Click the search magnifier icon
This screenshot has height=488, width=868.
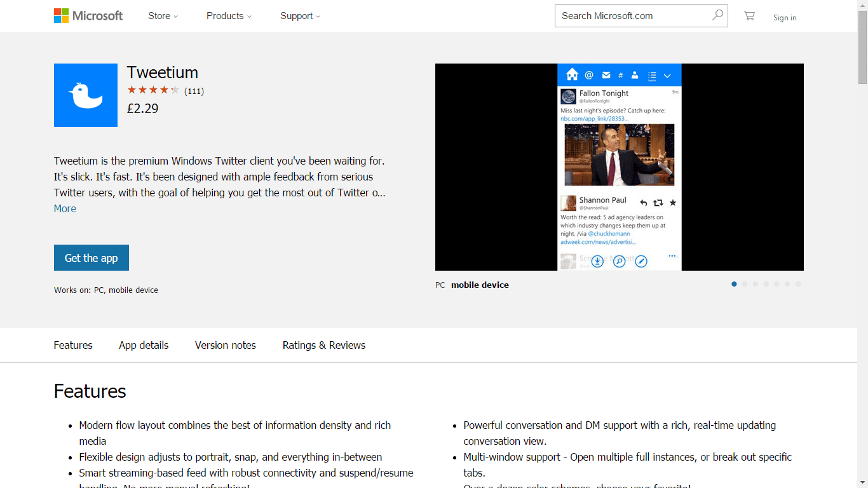(x=717, y=15)
